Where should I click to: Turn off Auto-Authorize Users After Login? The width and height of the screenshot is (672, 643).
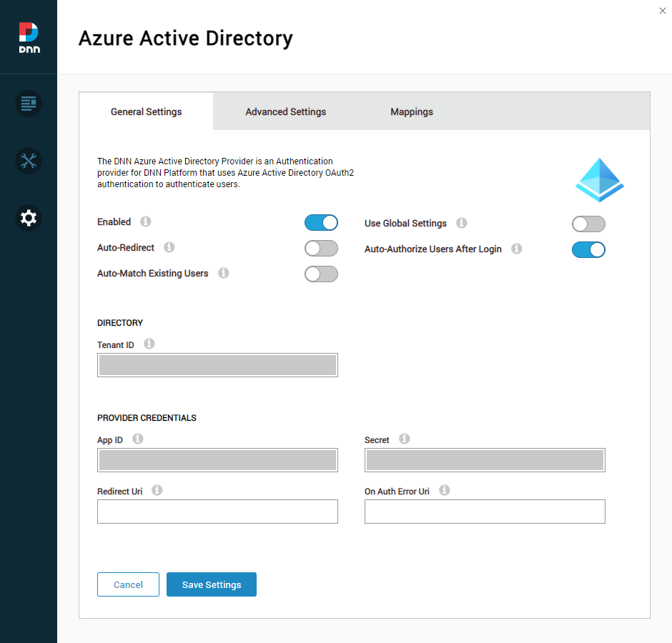pyautogui.click(x=588, y=250)
